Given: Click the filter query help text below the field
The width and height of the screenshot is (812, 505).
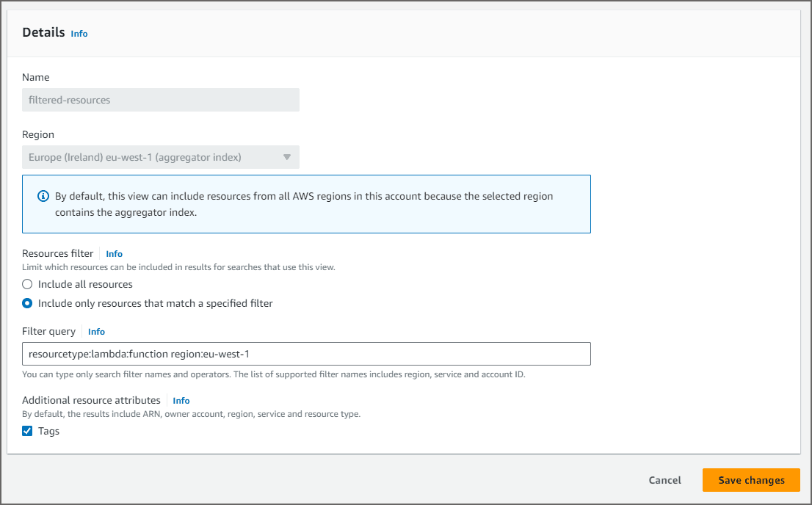Looking at the screenshot, I should point(273,374).
